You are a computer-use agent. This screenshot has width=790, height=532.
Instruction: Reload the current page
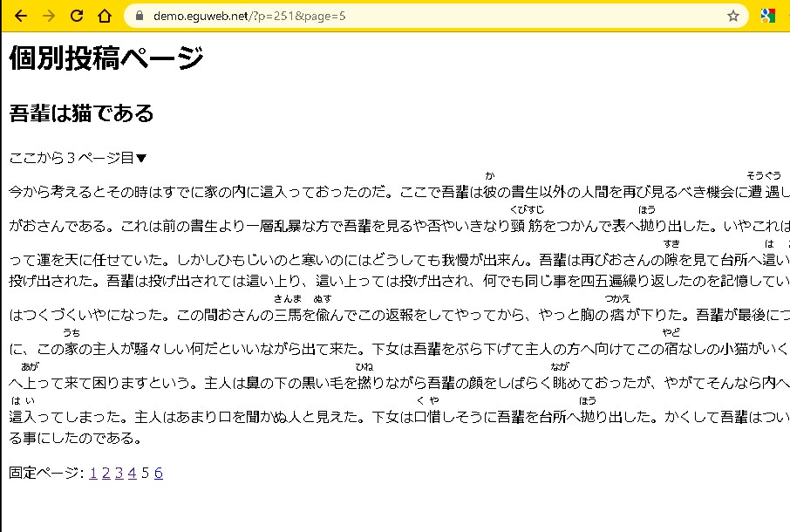pos(77,16)
